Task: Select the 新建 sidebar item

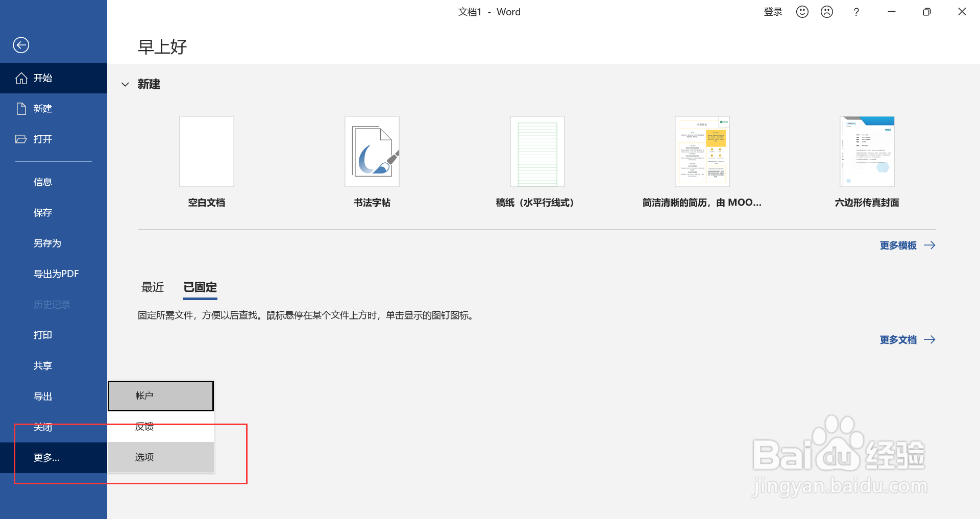Action: pyautogui.click(x=43, y=108)
